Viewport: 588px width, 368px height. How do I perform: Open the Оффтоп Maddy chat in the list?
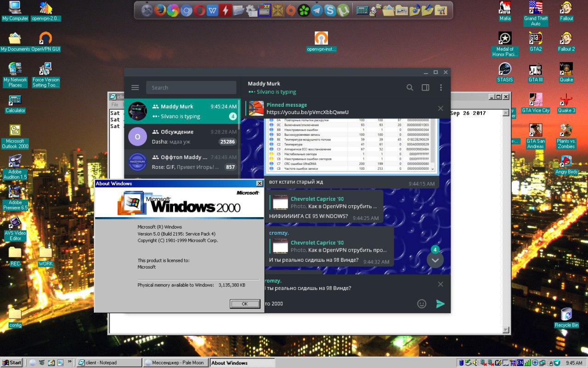tap(182, 162)
